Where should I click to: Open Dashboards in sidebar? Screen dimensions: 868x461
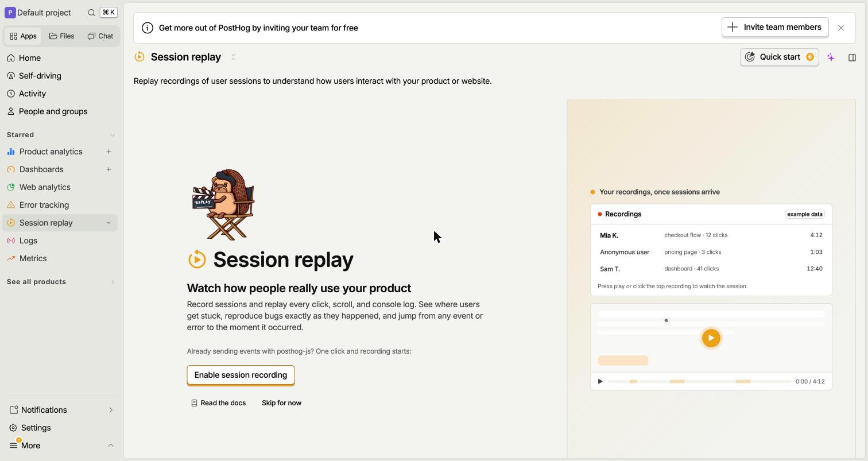click(41, 169)
